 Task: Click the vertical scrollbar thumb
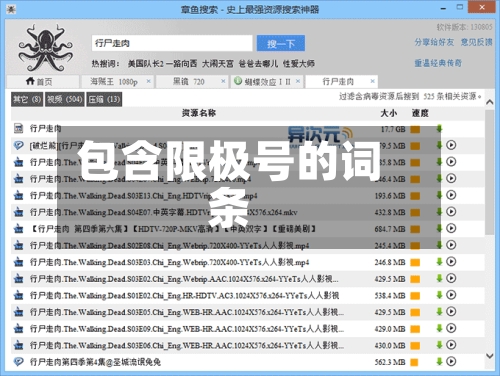[490, 172]
